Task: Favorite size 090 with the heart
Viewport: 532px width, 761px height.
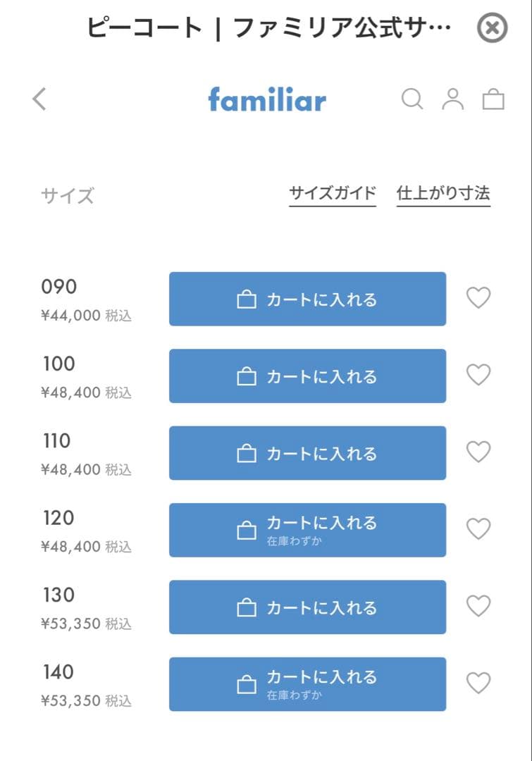Action: tap(478, 298)
